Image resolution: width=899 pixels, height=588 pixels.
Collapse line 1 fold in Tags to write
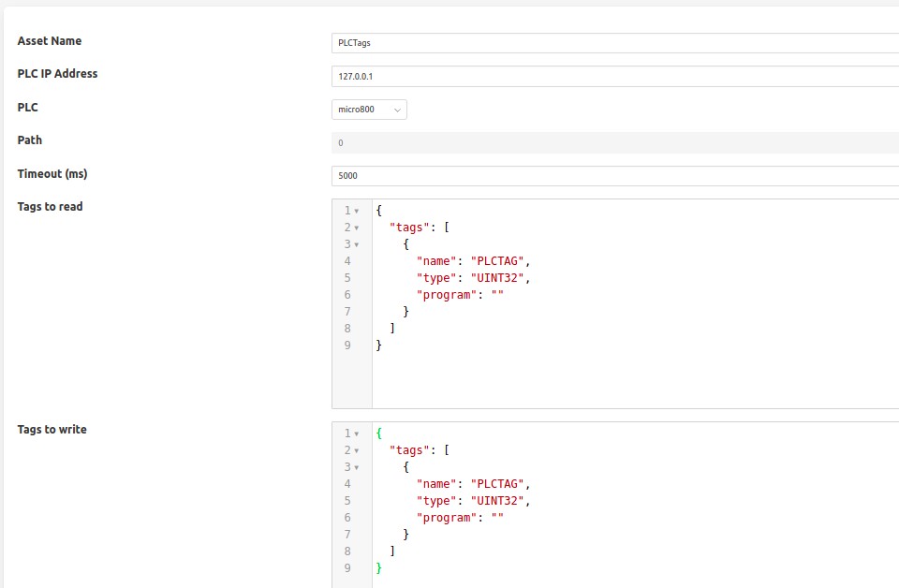(357, 434)
